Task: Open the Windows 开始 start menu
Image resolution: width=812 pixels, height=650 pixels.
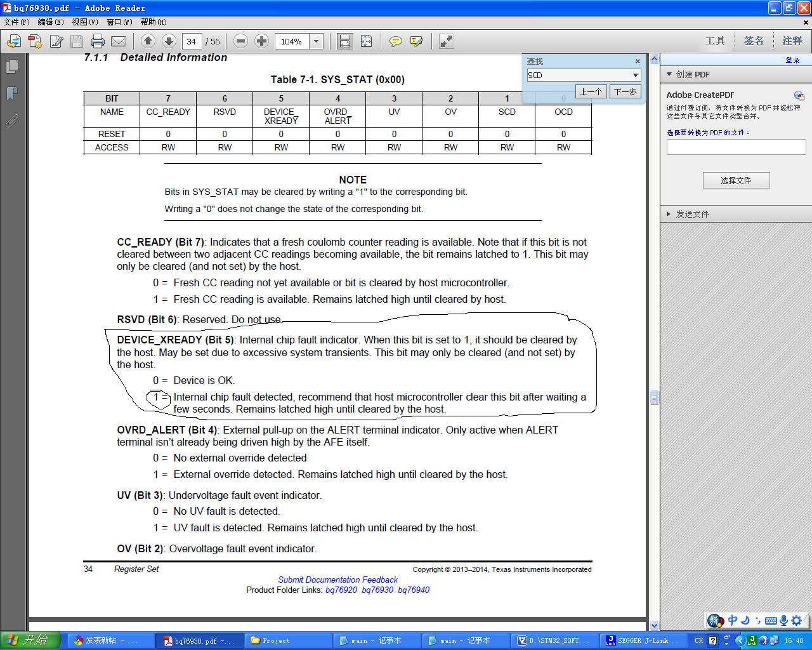Action: pyautogui.click(x=30, y=640)
